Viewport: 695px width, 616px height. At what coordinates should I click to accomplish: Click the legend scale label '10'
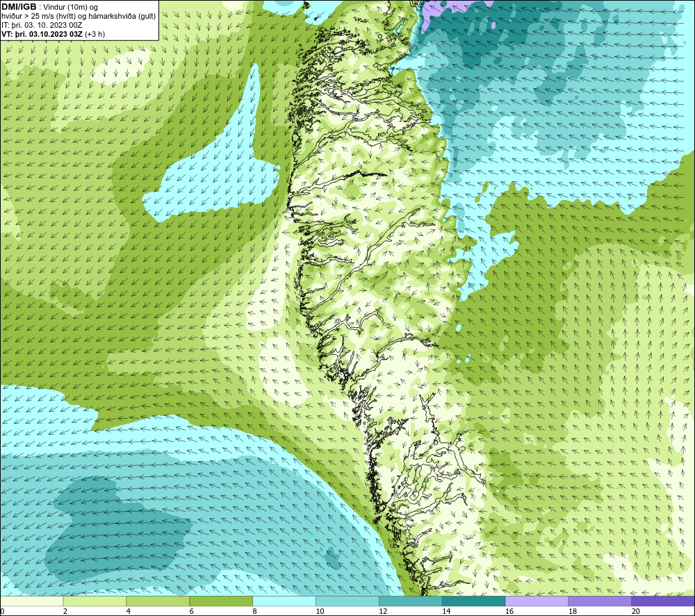(x=320, y=611)
